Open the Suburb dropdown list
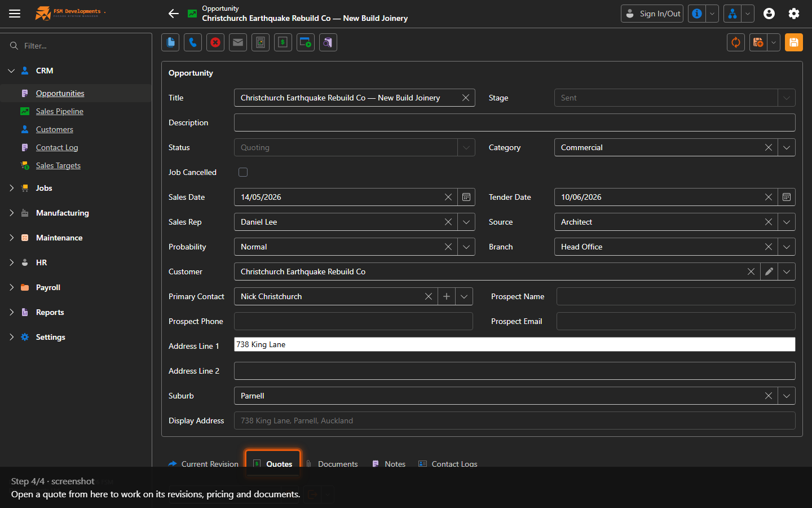Screen dimensions: 812x508 [787, 396]
